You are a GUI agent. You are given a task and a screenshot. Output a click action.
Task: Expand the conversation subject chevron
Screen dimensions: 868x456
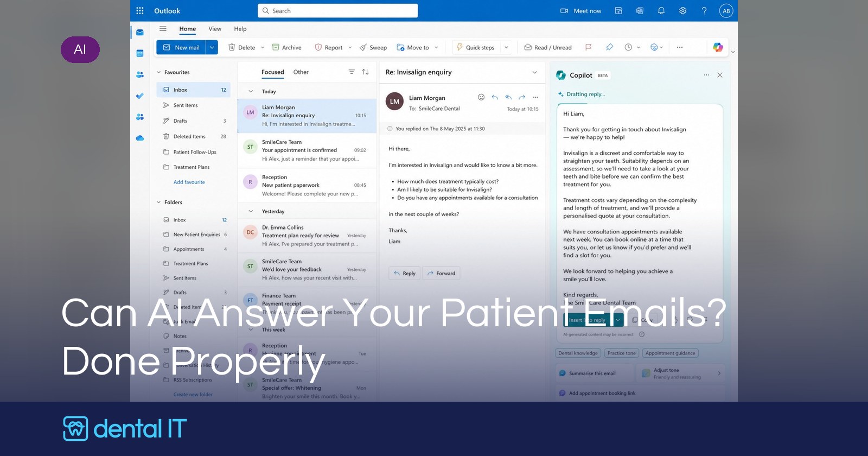pos(534,72)
